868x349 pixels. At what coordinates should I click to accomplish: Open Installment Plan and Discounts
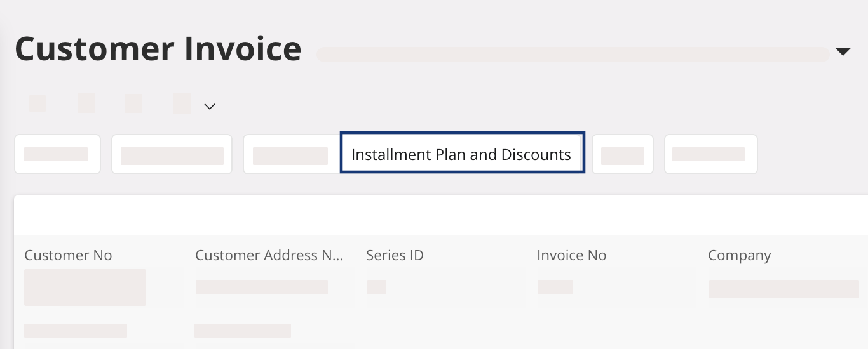pyautogui.click(x=462, y=154)
